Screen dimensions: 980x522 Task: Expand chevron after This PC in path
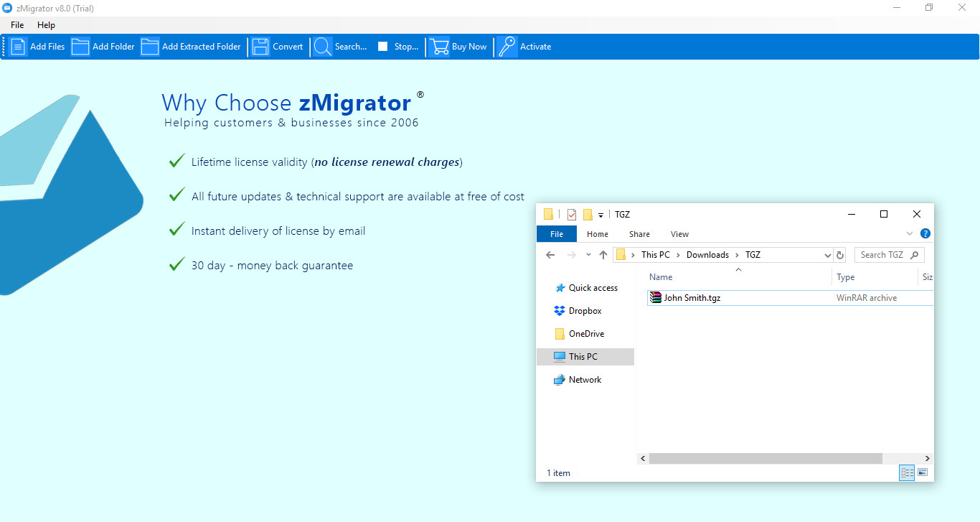pos(678,255)
